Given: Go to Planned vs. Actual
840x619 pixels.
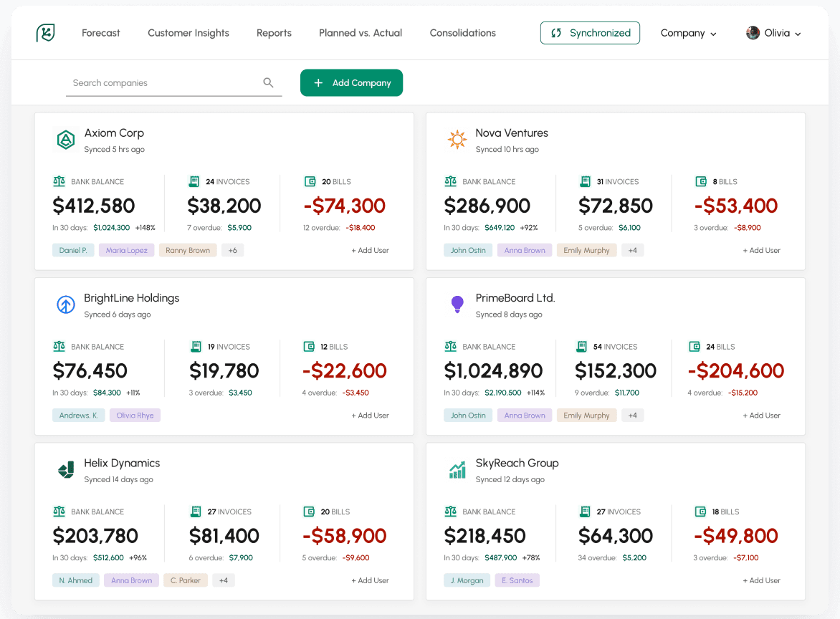Looking at the screenshot, I should pyautogui.click(x=361, y=33).
